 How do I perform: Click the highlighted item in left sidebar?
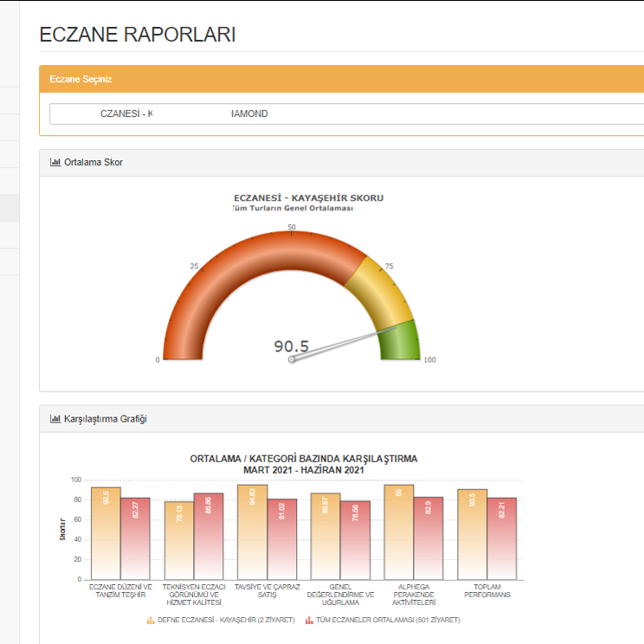[x=19, y=208]
